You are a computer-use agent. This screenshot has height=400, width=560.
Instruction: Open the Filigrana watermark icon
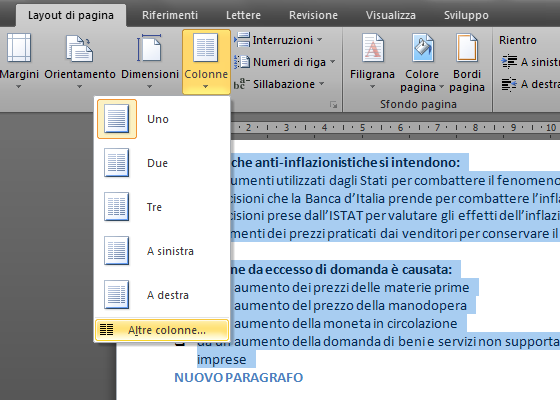372,48
